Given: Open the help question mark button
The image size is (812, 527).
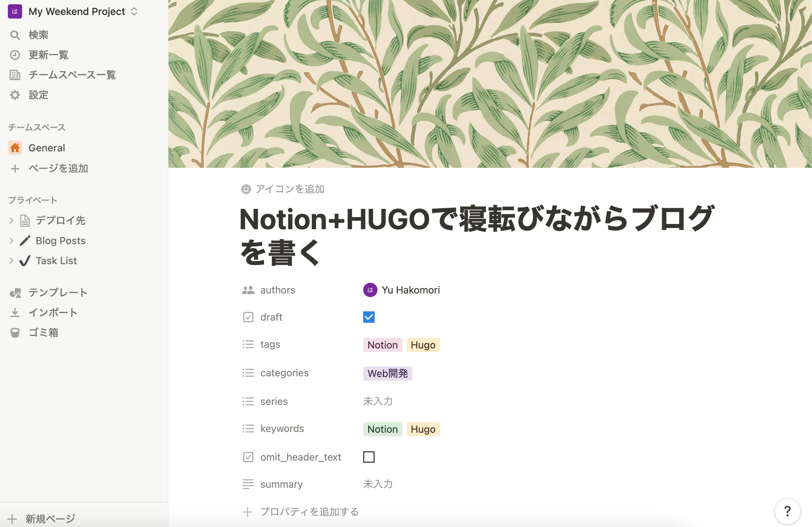Looking at the screenshot, I should tap(788, 511).
